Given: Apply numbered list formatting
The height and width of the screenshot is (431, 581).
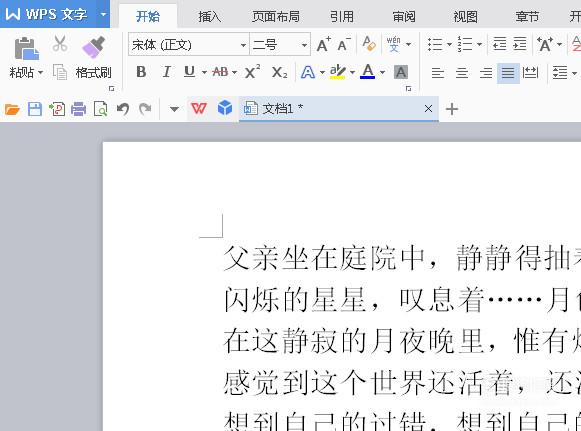Looking at the screenshot, I should 465,44.
